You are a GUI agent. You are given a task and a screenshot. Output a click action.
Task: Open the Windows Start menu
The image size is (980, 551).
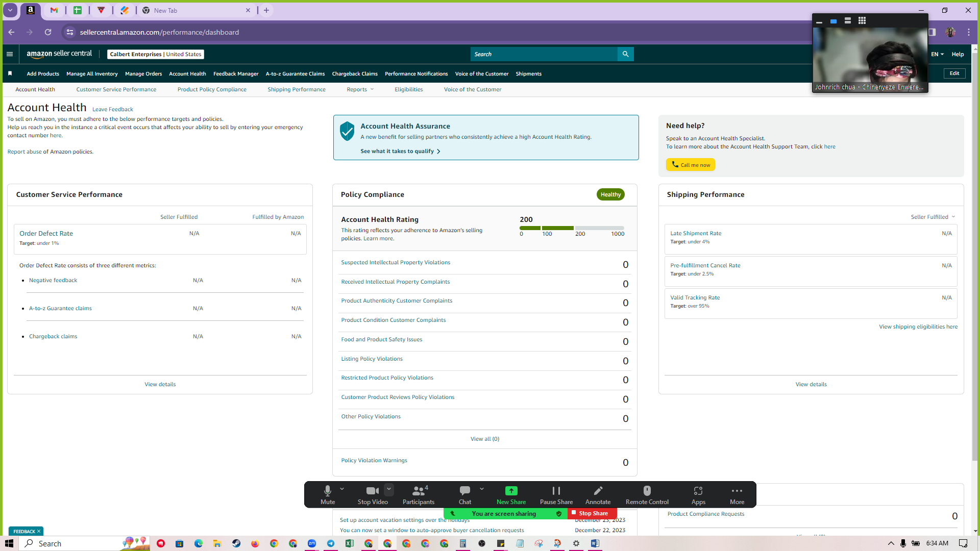9,543
